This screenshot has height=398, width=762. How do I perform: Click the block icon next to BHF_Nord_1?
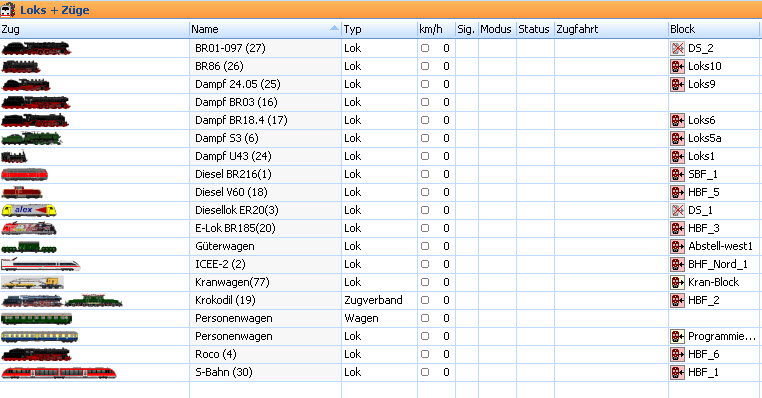pos(677,264)
